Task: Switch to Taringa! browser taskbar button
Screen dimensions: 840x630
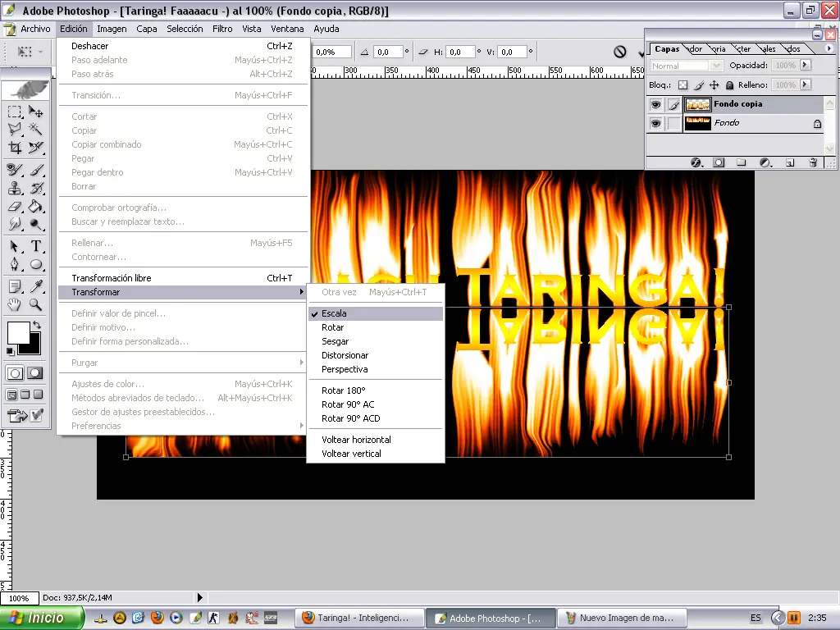Action: pos(359,619)
